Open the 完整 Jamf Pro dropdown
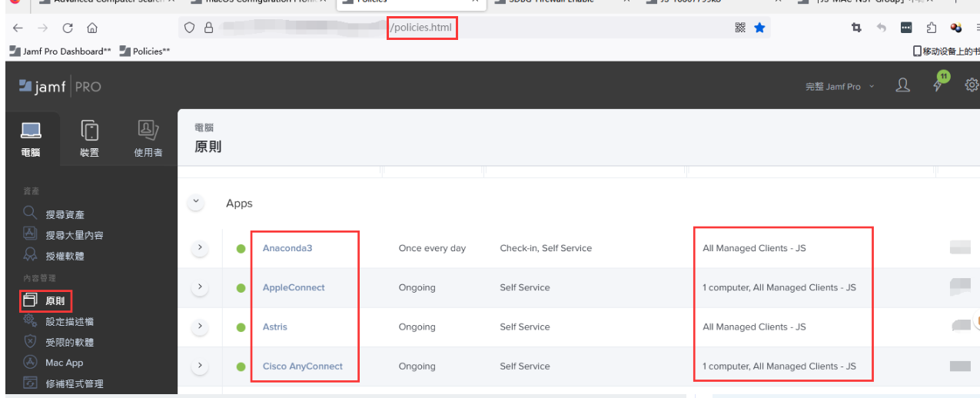This screenshot has width=980, height=398. point(839,87)
